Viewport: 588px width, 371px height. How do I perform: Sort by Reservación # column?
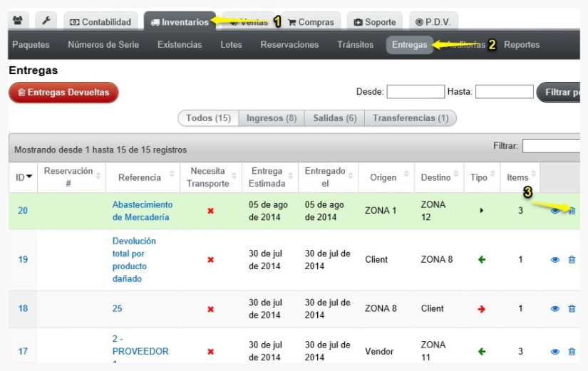point(71,177)
